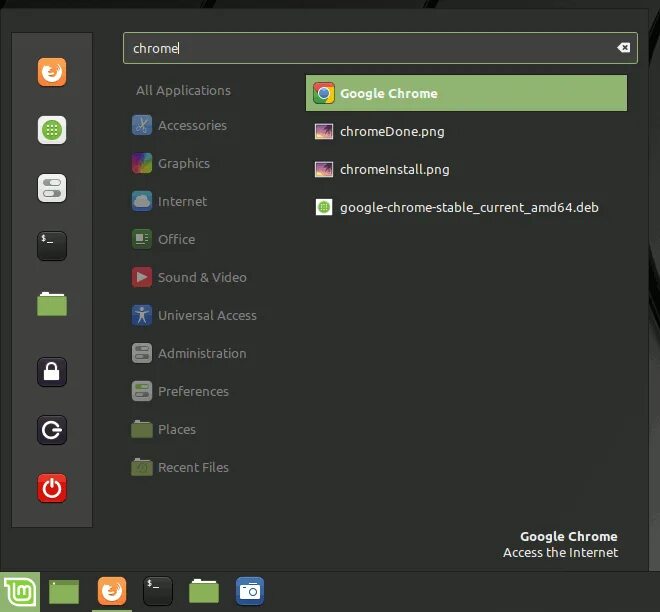The image size is (660, 612).
Task: Open Terminal from the bottom panel
Action: click(x=157, y=591)
